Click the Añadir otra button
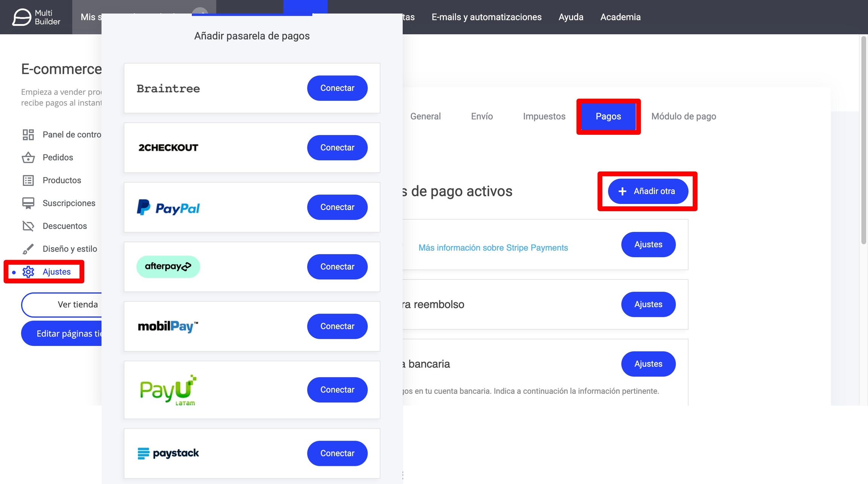Screen dimensions: 868x484 [648, 191]
